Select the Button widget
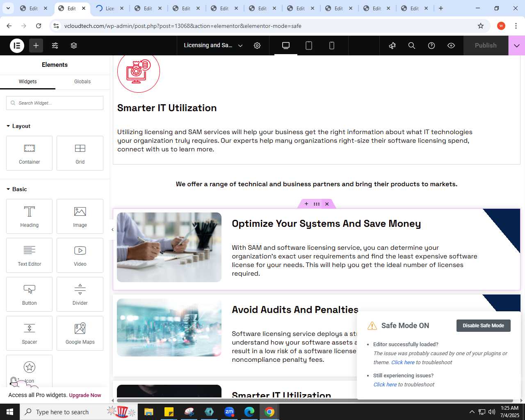The height and width of the screenshot is (420, 525). point(30,294)
